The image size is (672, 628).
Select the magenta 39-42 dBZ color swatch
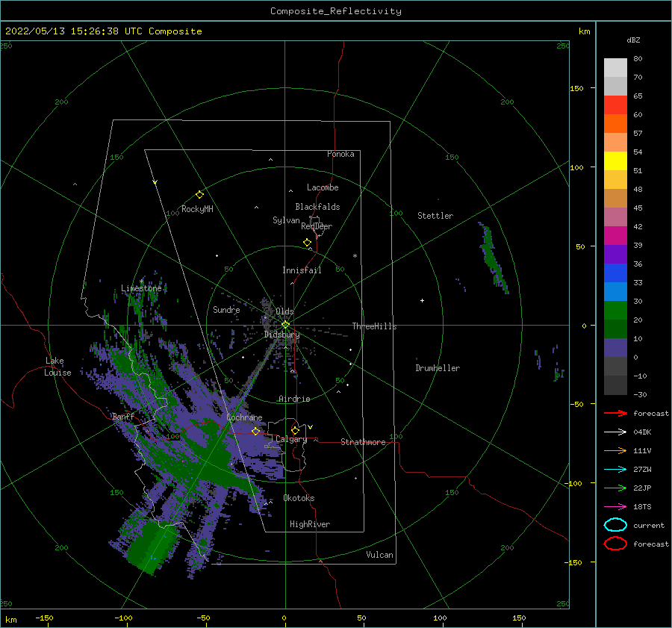pyautogui.click(x=615, y=235)
